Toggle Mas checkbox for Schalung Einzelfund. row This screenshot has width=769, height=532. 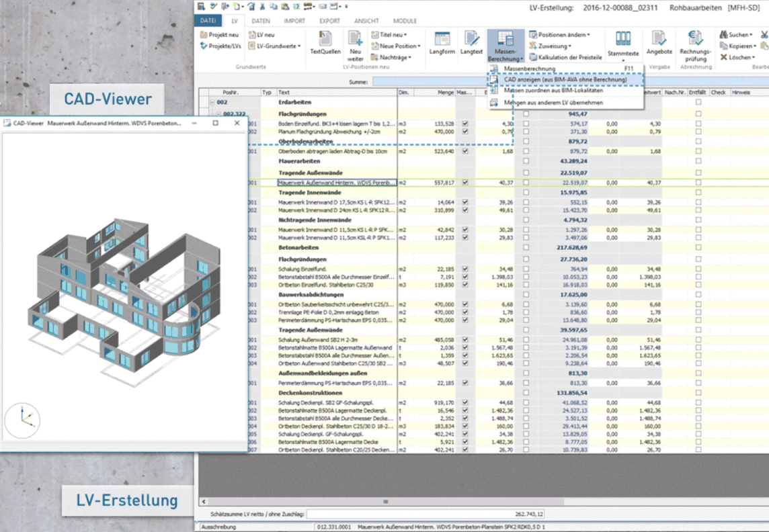click(x=465, y=269)
